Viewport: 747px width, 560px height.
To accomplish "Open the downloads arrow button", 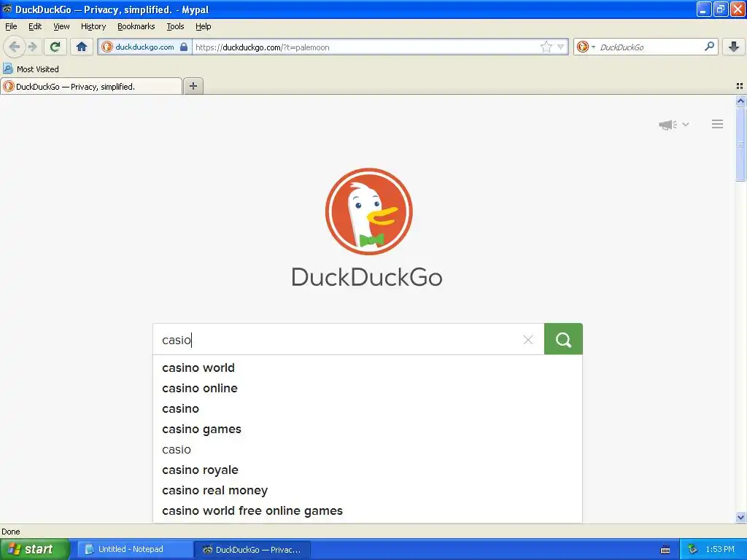I will coord(734,47).
